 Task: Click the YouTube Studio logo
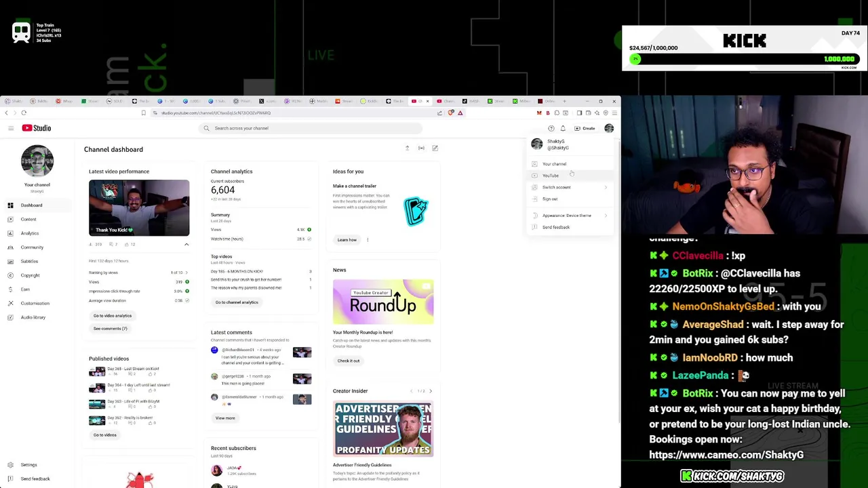36,128
